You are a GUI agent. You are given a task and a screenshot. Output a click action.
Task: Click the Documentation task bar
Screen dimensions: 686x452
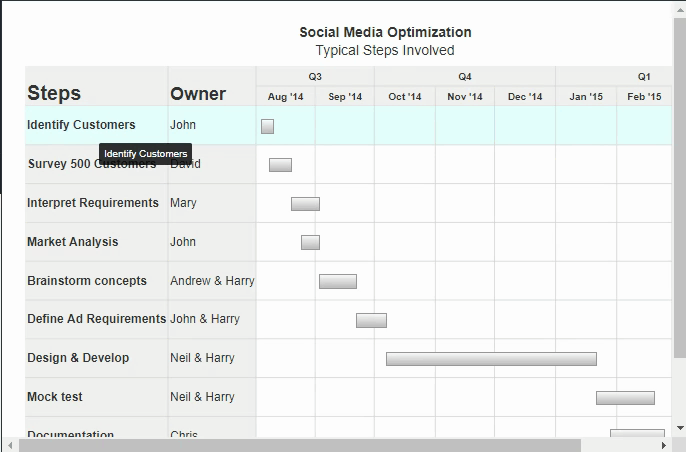pos(637,434)
